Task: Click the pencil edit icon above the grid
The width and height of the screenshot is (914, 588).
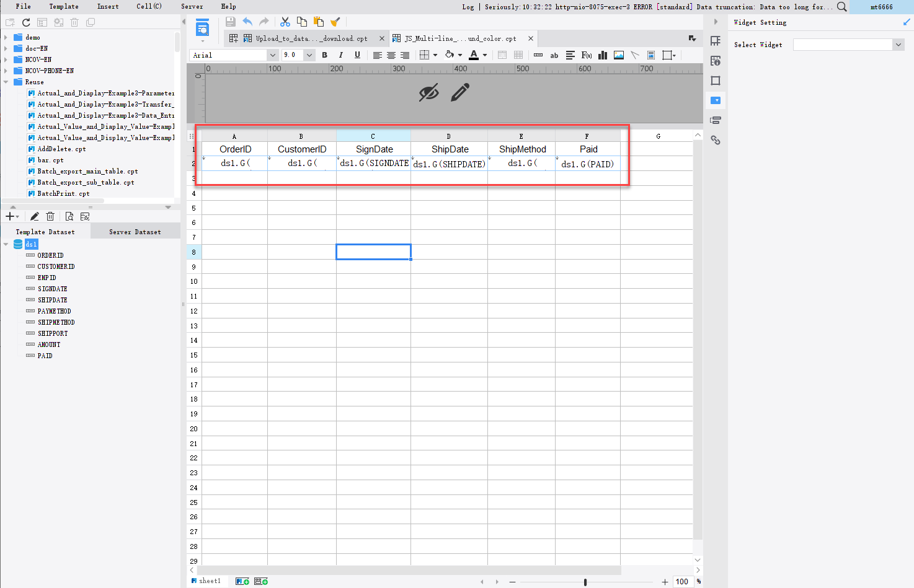Action: tap(460, 92)
